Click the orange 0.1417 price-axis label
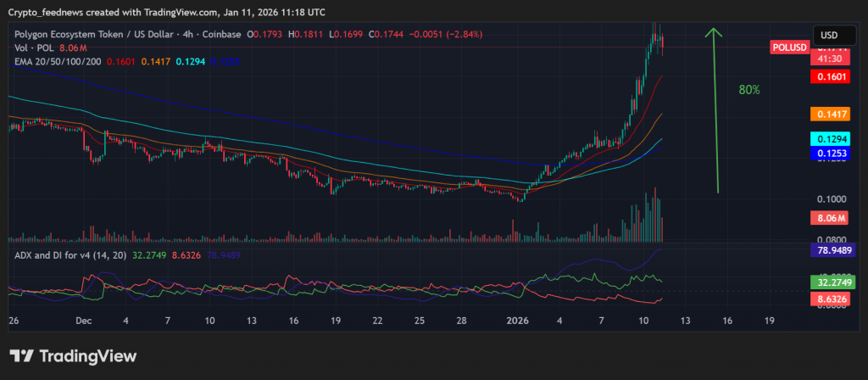This screenshot has width=868, height=380. [x=830, y=115]
